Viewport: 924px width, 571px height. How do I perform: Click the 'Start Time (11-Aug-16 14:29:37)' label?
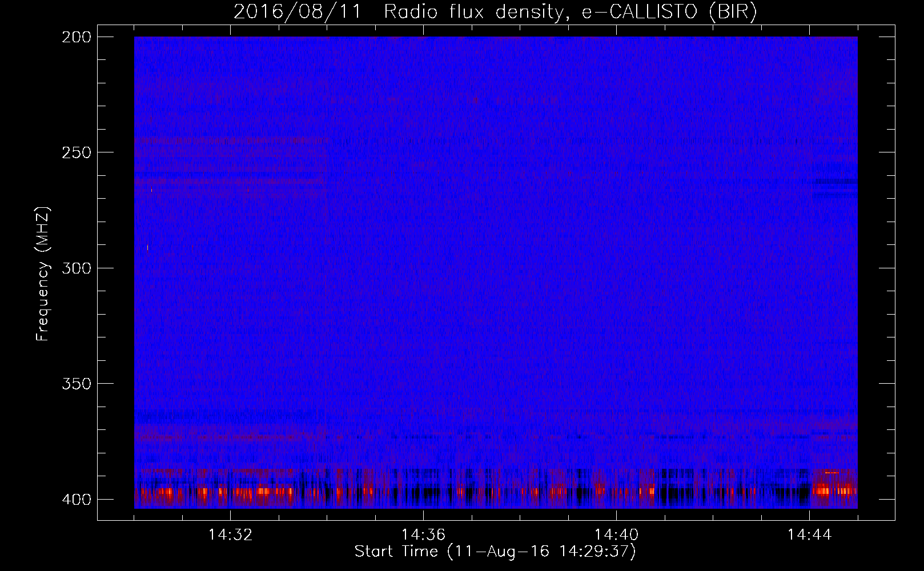495,552
